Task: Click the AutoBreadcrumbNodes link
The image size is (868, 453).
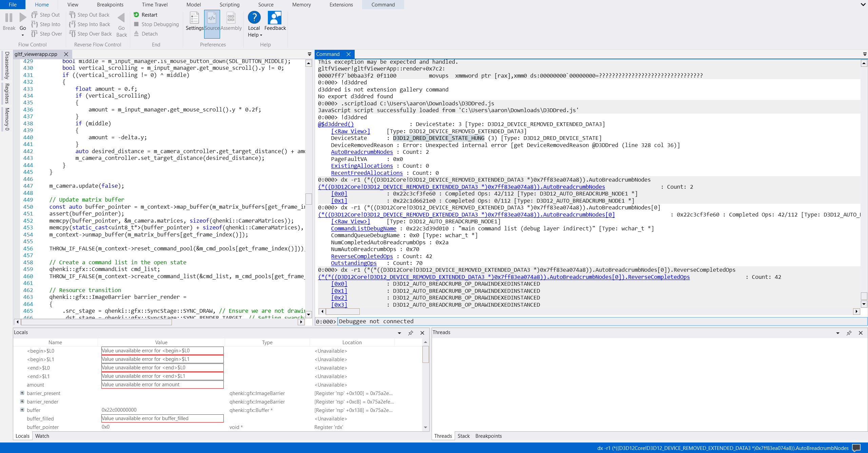Action: [362, 152]
